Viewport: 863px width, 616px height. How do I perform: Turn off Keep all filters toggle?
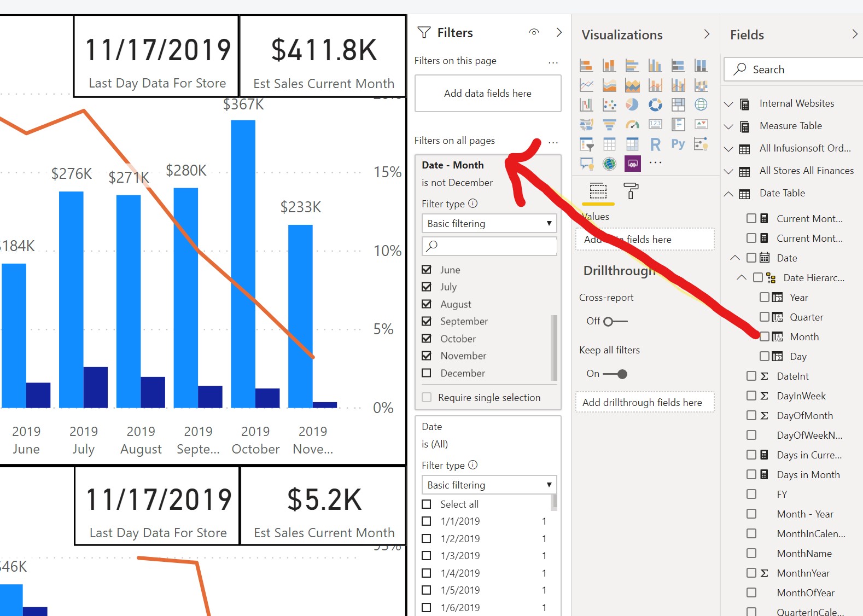pyautogui.click(x=615, y=374)
